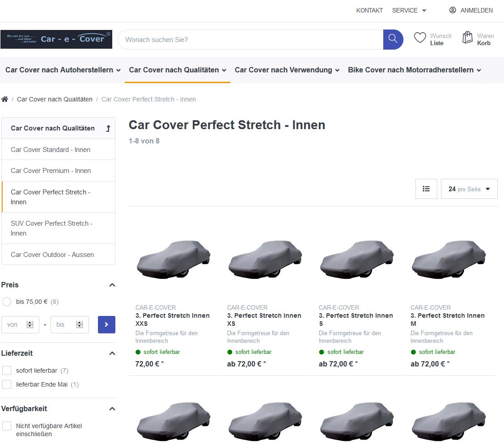Open product 'Perfect Stretch Innen M' image
This screenshot has width=504, height=446.
449,259
